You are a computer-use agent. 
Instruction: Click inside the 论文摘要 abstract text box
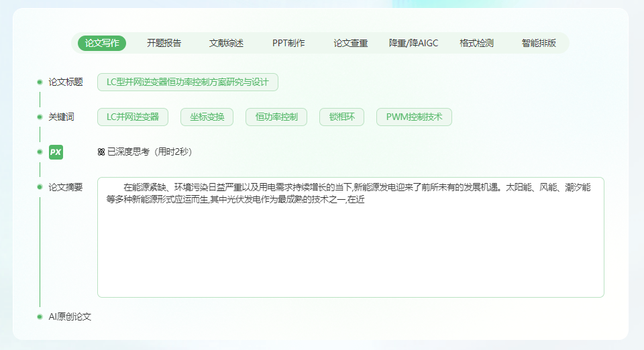[351, 237]
